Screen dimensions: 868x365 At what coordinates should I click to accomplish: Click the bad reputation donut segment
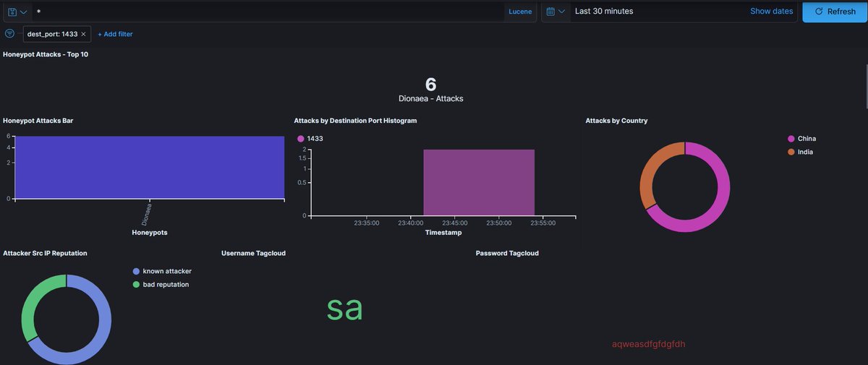coord(33,304)
